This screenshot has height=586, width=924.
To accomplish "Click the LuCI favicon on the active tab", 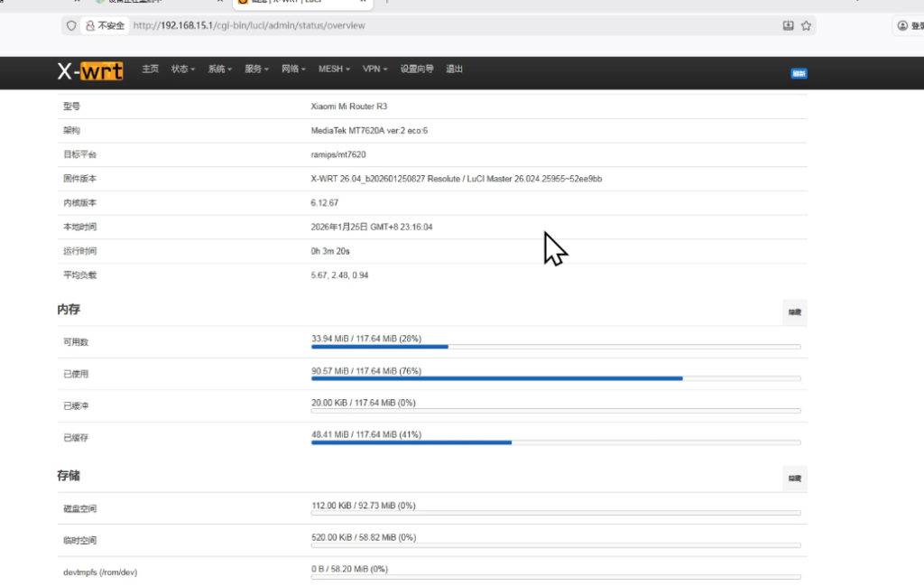I will [x=242, y=3].
